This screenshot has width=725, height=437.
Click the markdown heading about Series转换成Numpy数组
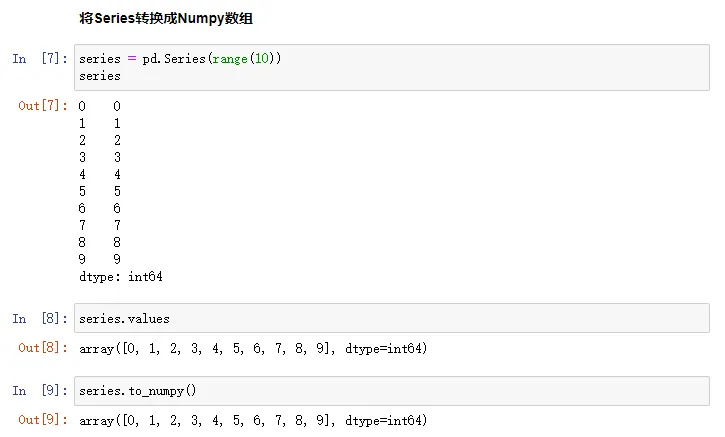(x=165, y=18)
